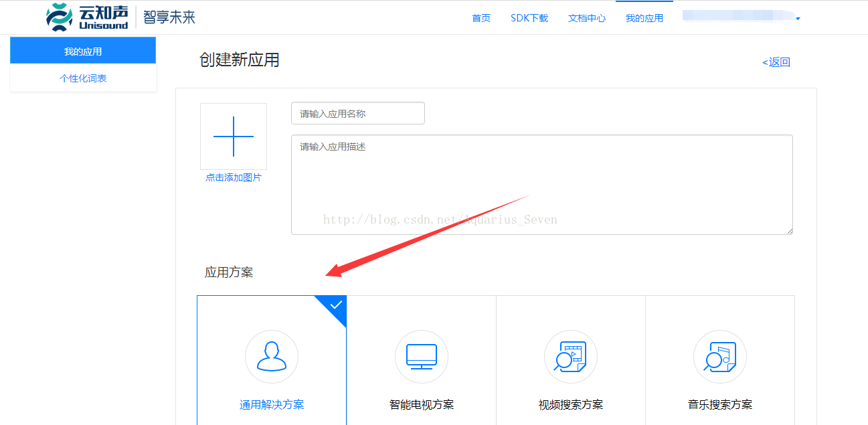Click the 智能电视方案 label
Screen dimensions: 868x425
422,405
